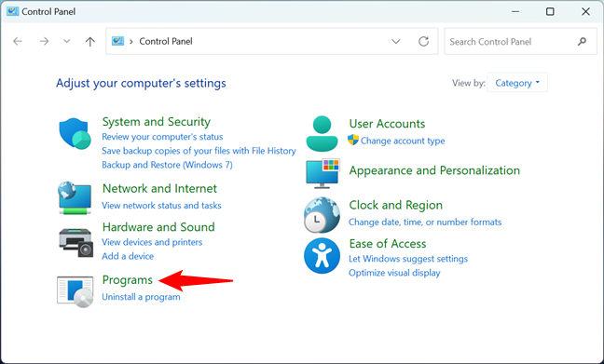604x364 pixels.
Task: Open Ease of Access category
Action: click(x=388, y=243)
